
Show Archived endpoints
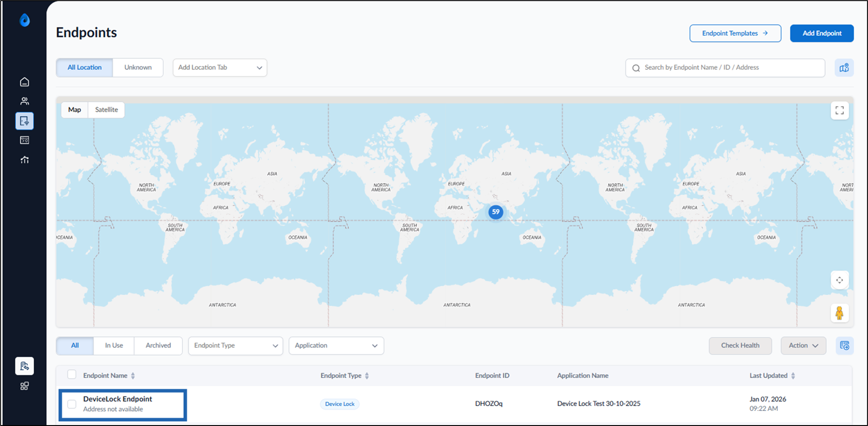158,345
